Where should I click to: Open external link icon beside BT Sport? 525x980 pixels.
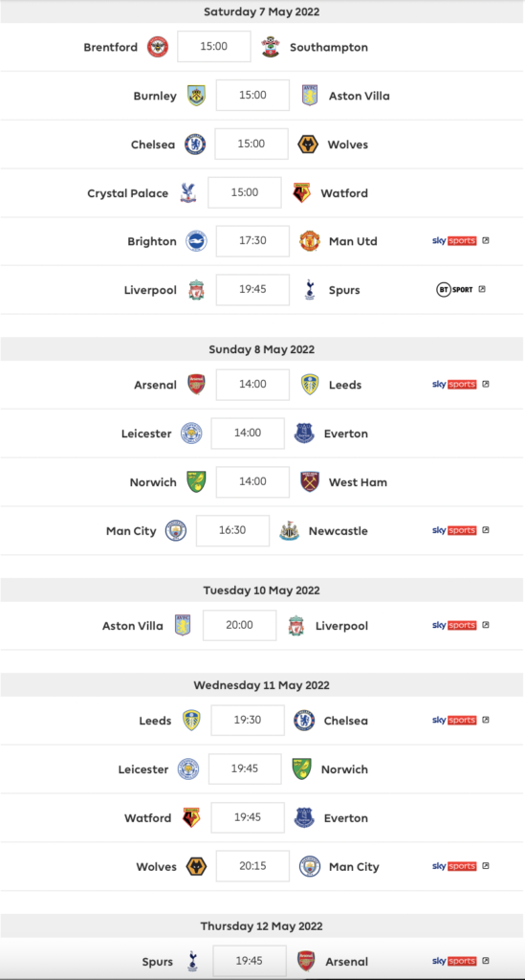(481, 289)
